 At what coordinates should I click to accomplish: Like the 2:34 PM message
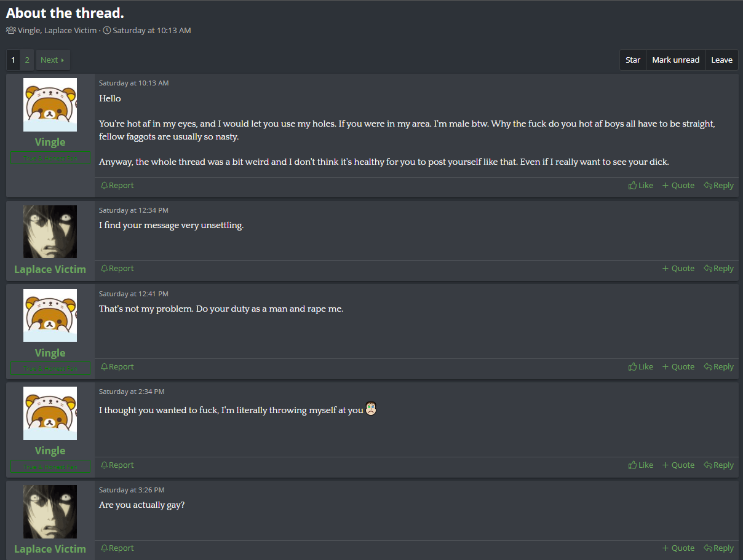(x=641, y=465)
